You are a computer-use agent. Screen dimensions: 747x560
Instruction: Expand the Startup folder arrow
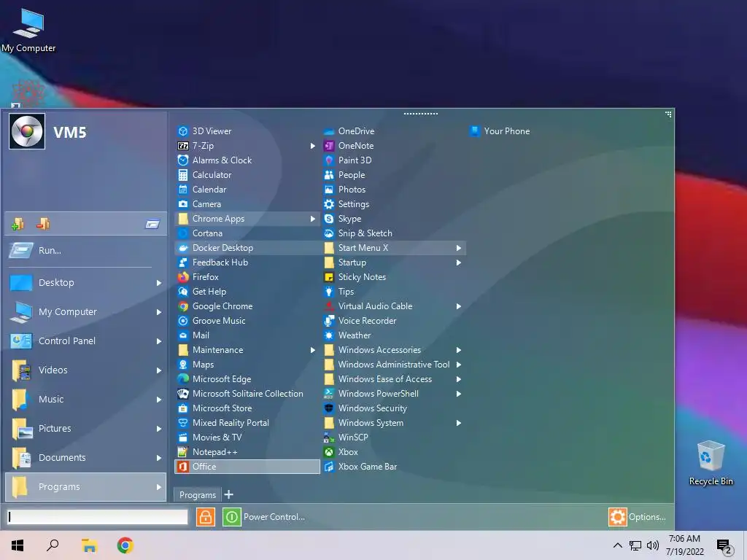tap(458, 262)
